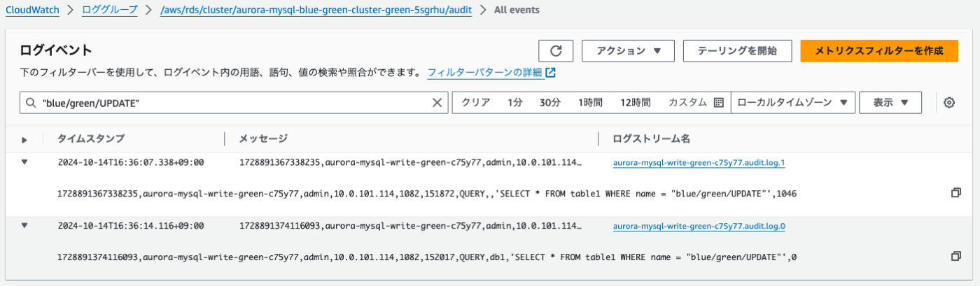Screen dimensions: 980x286
Task: Select the 12時間 time range
Action: pos(635,102)
